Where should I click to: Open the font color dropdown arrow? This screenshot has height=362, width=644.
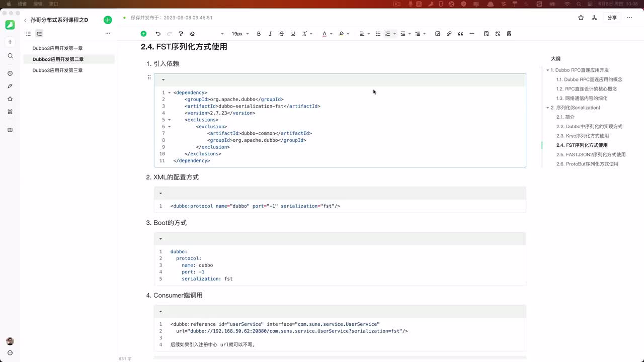coord(331,34)
